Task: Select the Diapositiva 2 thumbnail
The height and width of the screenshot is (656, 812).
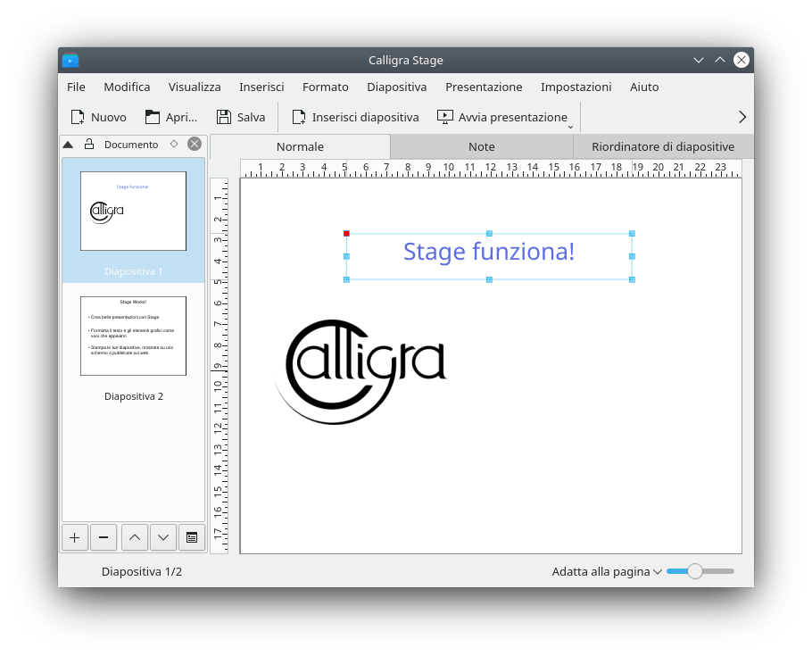Action: pos(133,336)
